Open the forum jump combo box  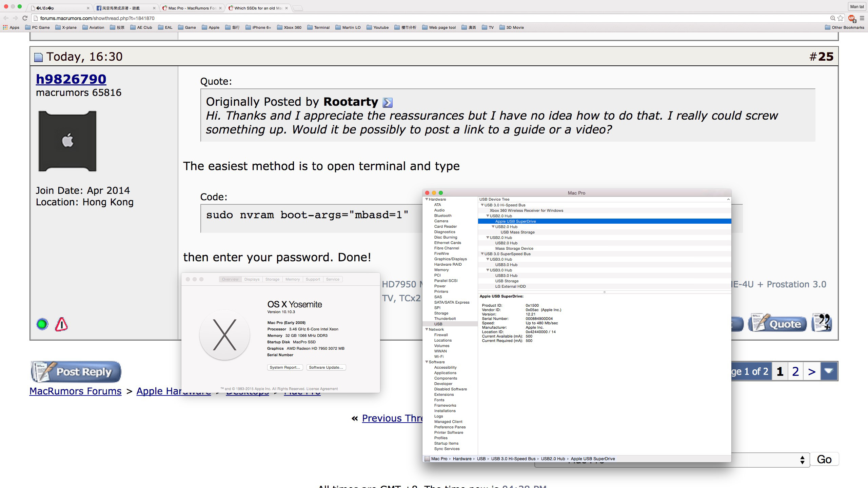[672, 460]
